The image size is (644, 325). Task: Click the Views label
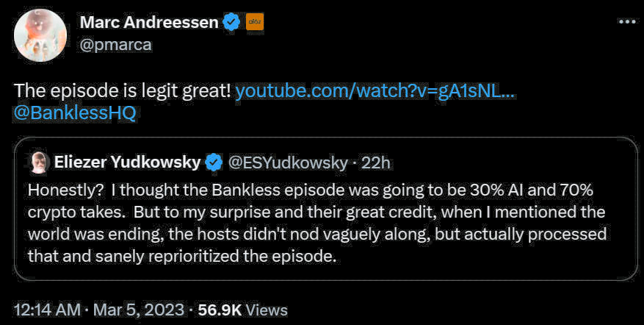tap(266, 310)
